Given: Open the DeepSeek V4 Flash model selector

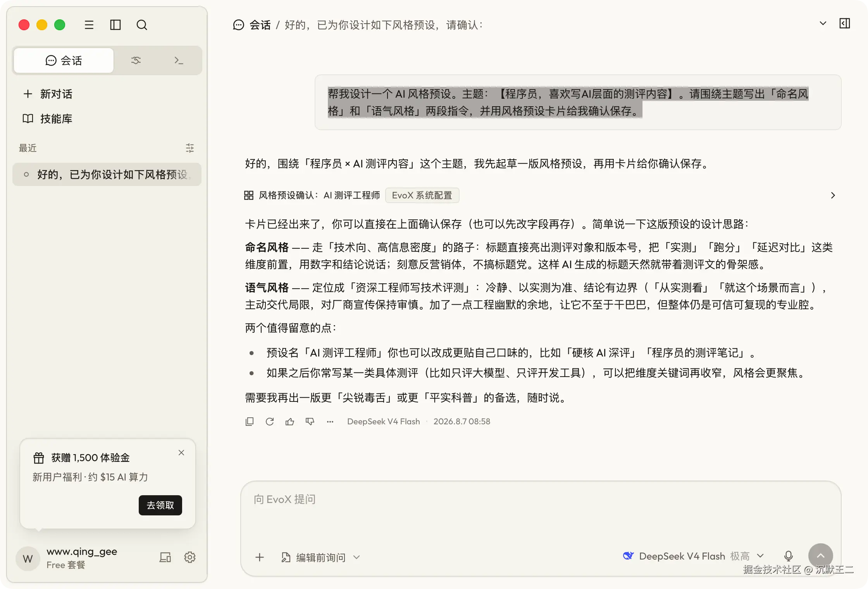Looking at the screenshot, I should (x=694, y=556).
